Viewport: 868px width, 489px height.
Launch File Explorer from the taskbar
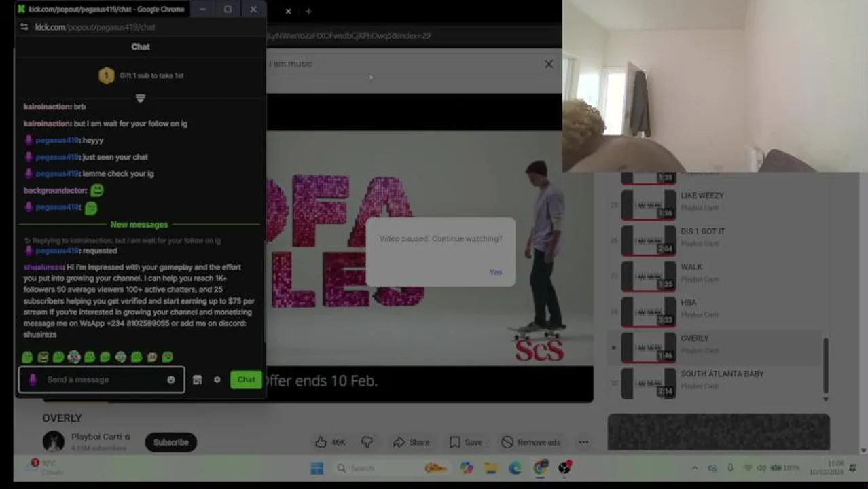point(491,468)
